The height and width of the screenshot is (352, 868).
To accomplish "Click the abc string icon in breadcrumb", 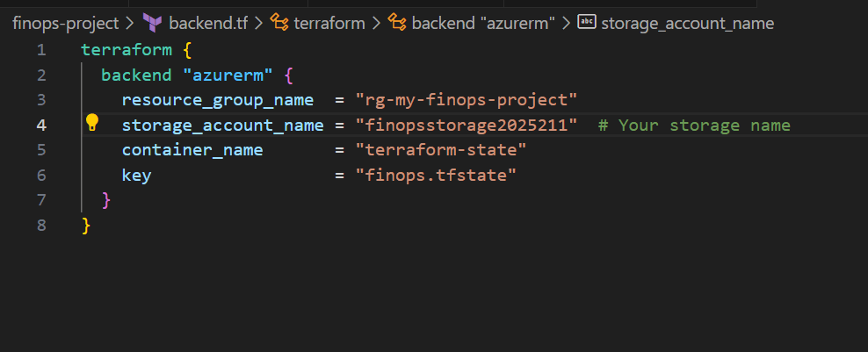I will coord(586,23).
